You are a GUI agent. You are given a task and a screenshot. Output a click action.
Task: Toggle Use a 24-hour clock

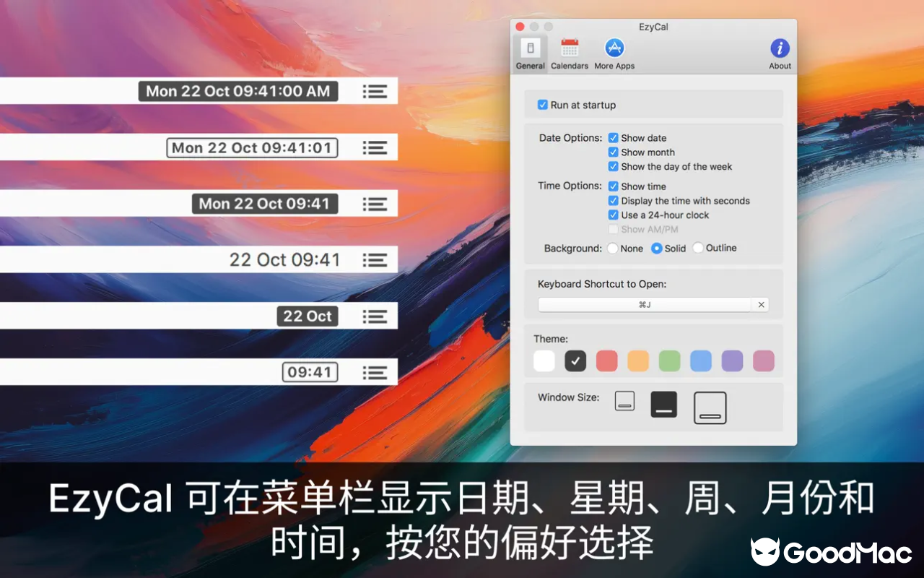click(613, 215)
